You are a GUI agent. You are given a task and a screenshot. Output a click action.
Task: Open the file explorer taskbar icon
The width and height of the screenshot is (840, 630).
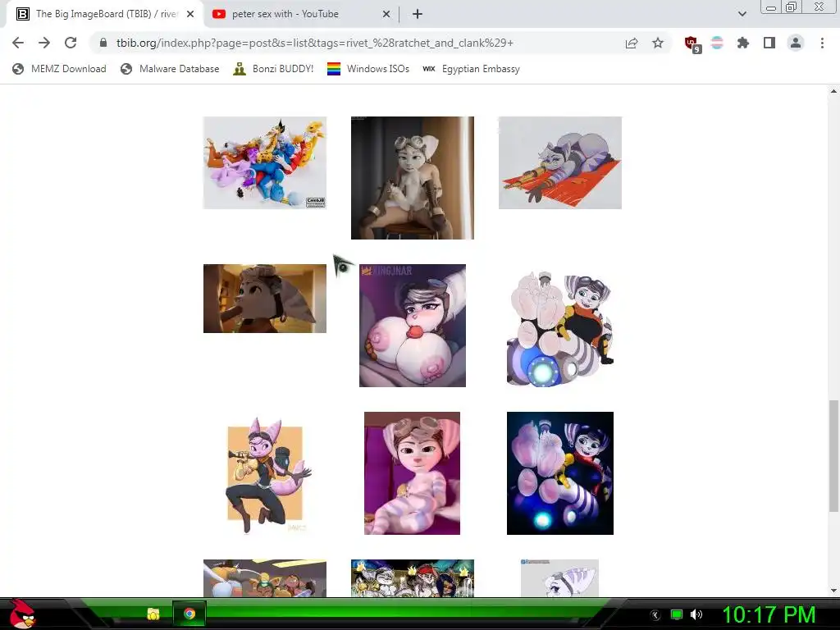tap(153, 614)
